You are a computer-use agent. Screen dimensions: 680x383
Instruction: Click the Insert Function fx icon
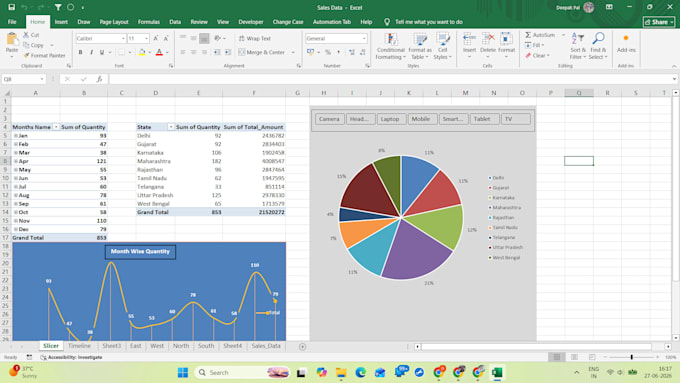click(99, 79)
